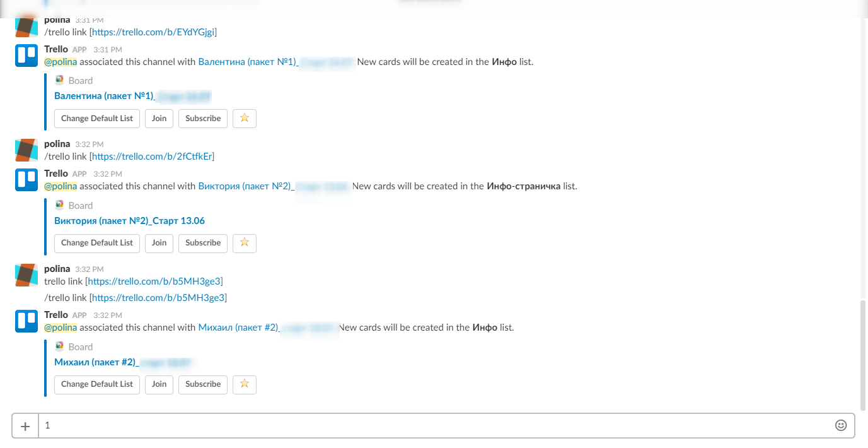Change Default List for Валентина board

tap(97, 118)
